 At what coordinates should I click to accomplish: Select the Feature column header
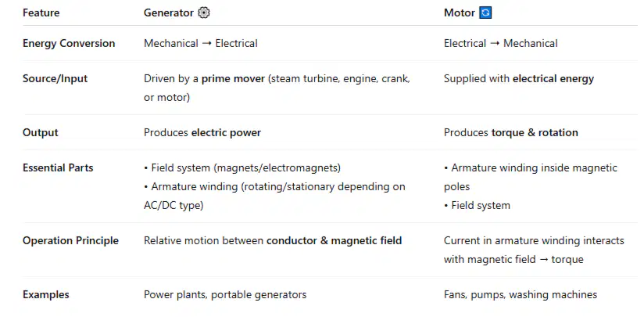[x=41, y=13]
